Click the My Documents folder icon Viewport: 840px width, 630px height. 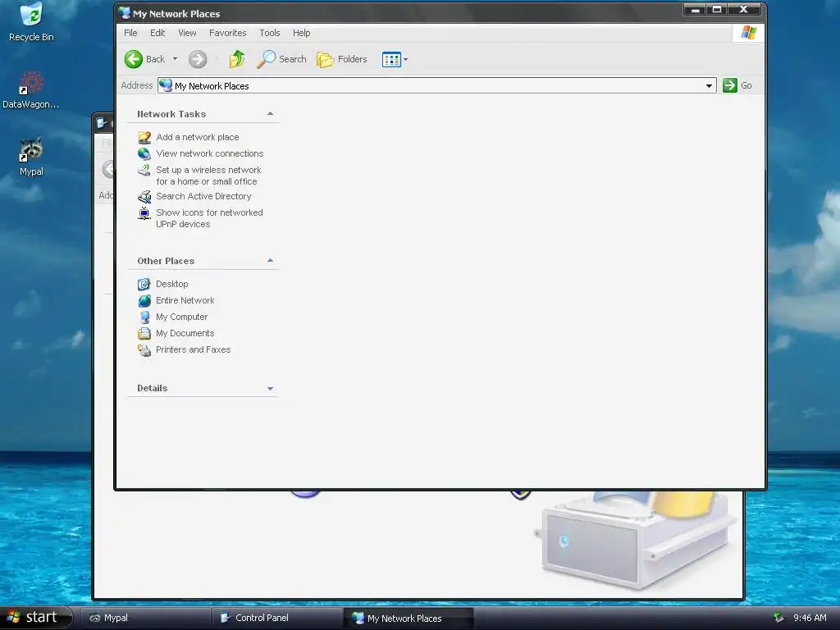(144, 334)
